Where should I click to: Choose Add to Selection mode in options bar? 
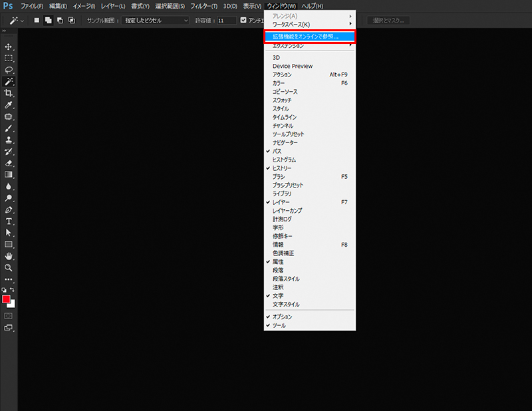tap(48, 21)
